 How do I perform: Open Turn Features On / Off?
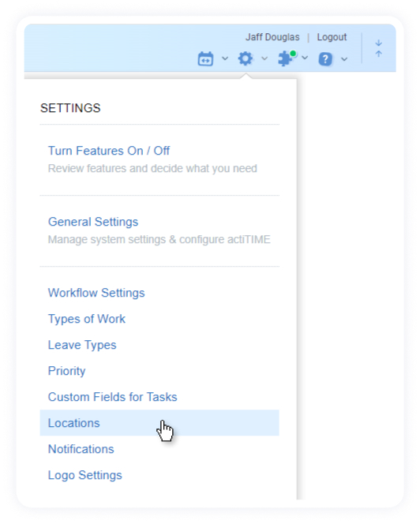[x=109, y=151]
